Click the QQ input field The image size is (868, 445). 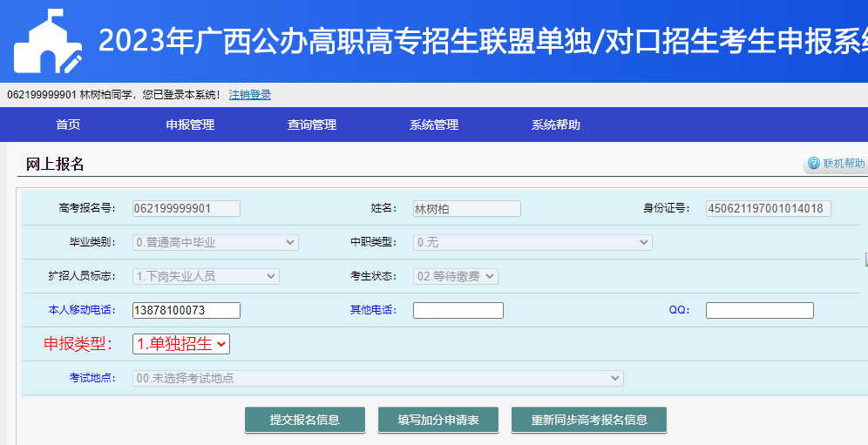pyautogui.click(x=759, y=310)
